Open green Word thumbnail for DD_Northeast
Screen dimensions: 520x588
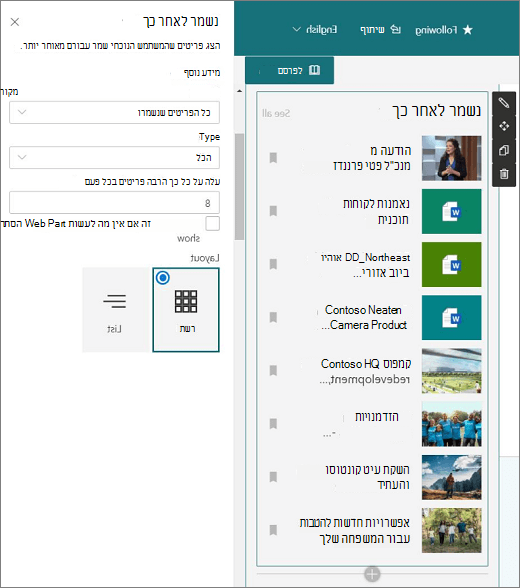point(451,265)
